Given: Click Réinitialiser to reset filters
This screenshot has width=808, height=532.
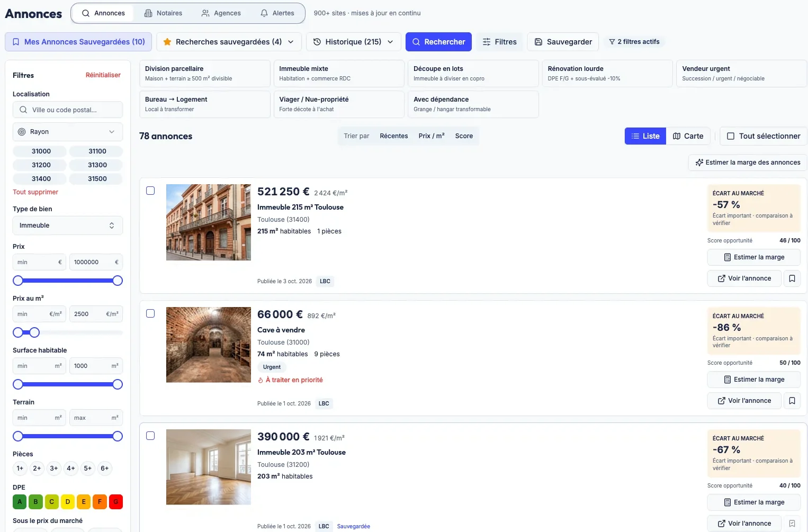Looking at the screenshot, I should coord(103,75).
